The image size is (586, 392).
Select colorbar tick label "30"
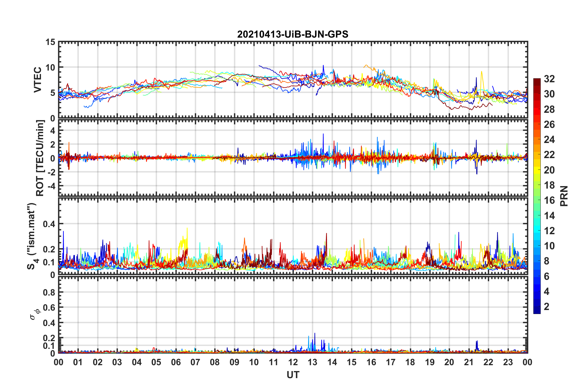pos(549,94)
